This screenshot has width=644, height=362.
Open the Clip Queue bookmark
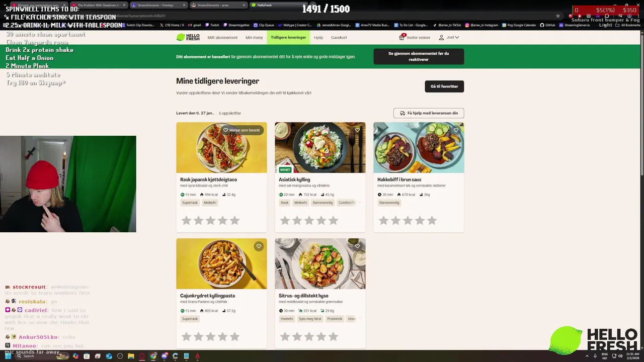264,25
